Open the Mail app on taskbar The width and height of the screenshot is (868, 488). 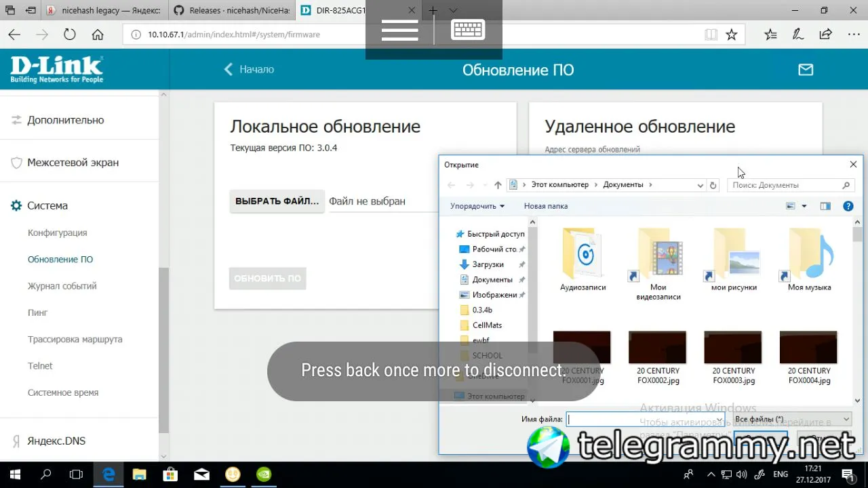pos(201,474)
